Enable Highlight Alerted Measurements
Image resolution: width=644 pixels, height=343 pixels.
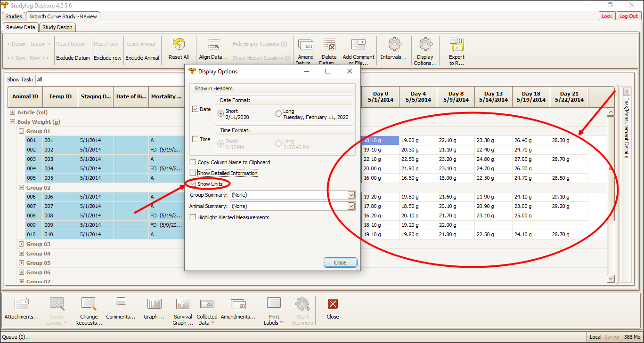pyautogui.click(x=193, y=217)
